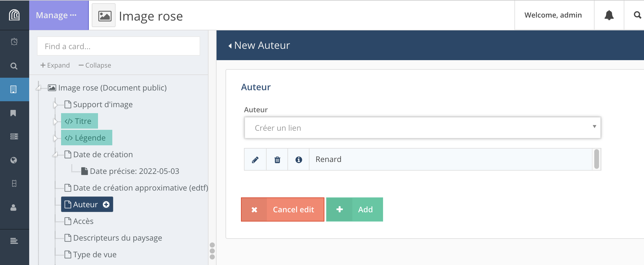
Task: Select the Titre card in tree
Action: tap(80, 121)
